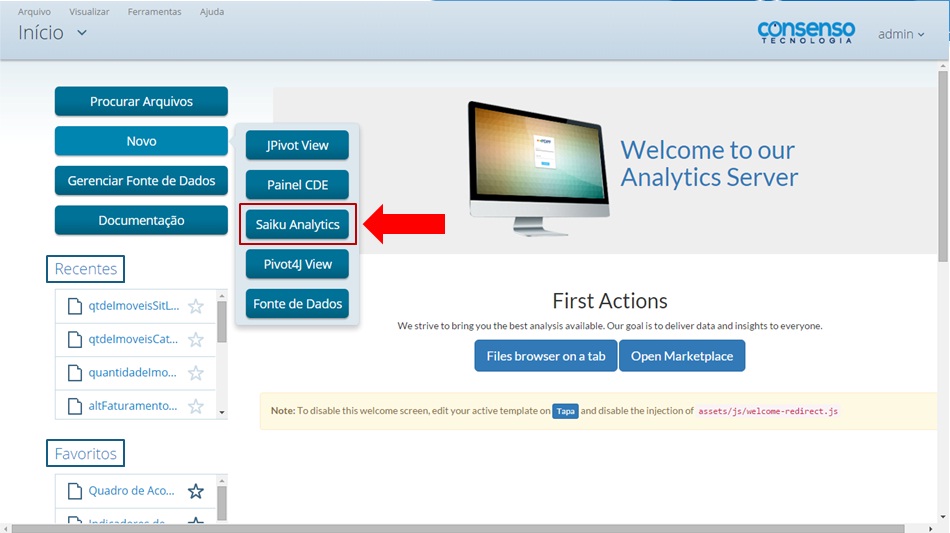The height and width of the screenshot is (533, 950).
Task: Open the Documentação button
Action: coord(141,220)
